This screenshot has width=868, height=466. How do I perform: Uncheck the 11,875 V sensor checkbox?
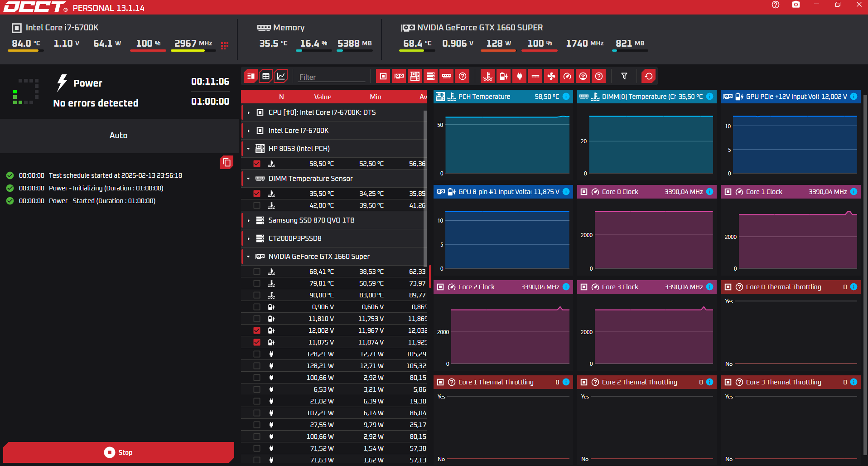(x=257, y=342)
